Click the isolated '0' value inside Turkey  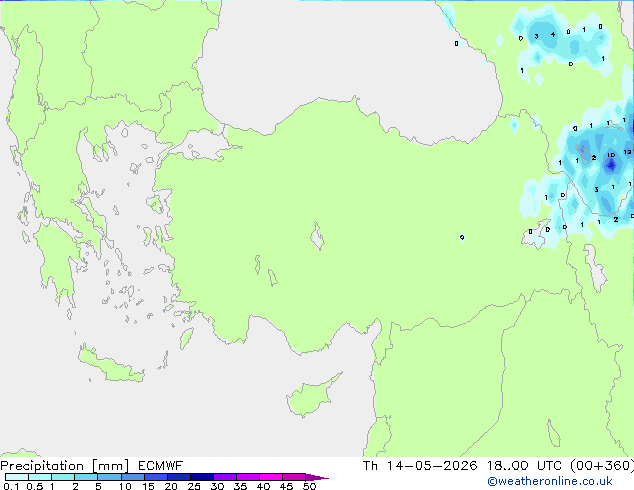462,237
